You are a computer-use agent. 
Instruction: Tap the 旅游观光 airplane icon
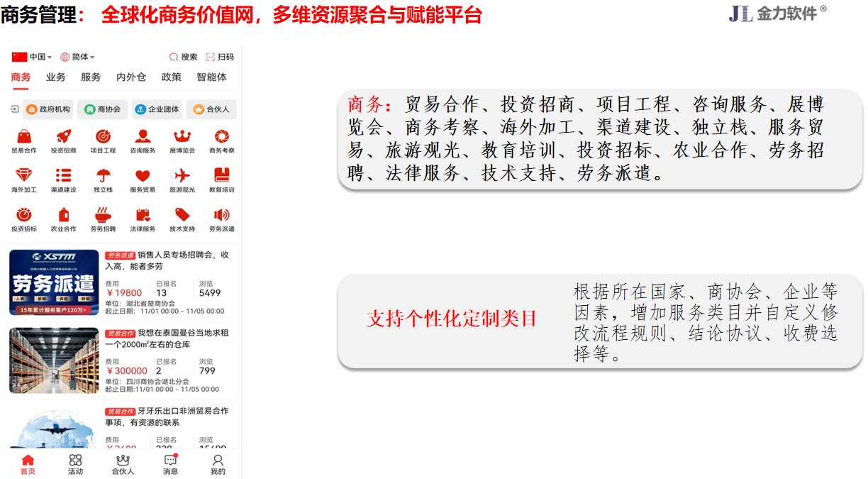[x=182, y=176]
